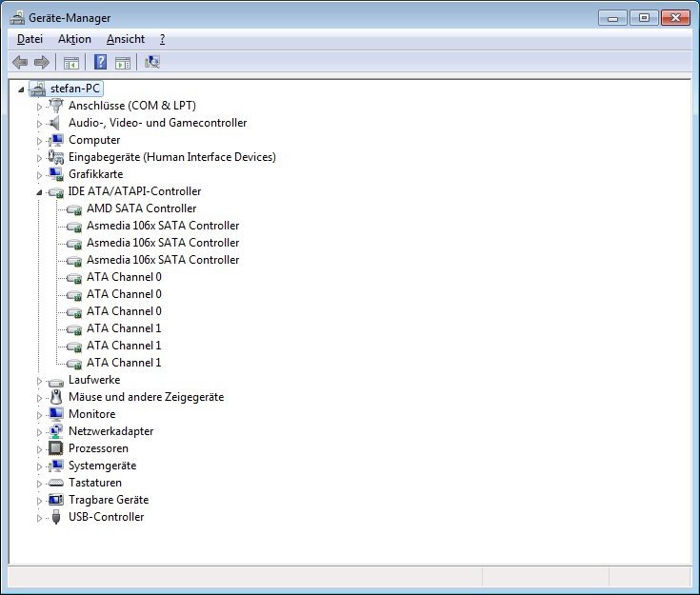Click the speaker icon for Audio-, Video- und Gamecontroller
The width and height of the screenshot is (700, 595).
[54, 123]
